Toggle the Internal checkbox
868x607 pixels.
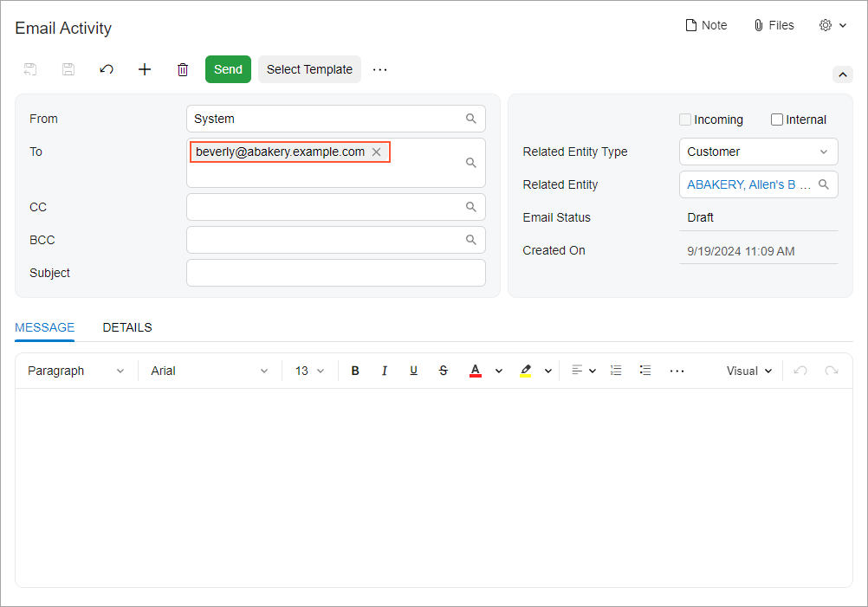[777, 119]
